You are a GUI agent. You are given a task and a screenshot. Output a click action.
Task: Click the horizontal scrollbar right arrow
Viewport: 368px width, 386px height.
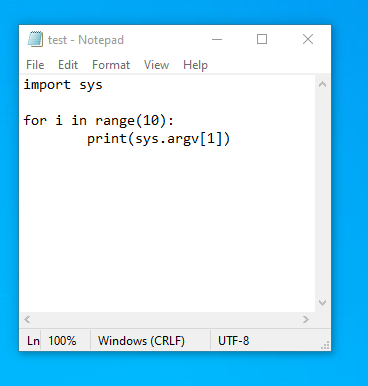(306, 320)
